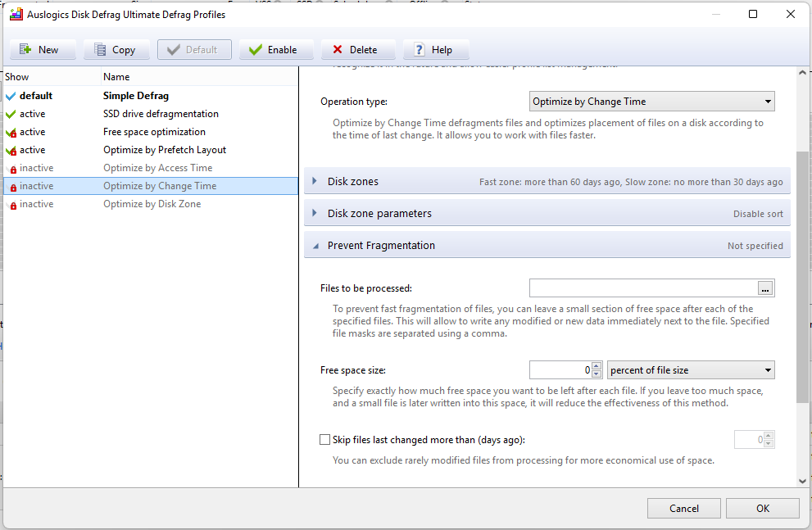
Task: Maximize the Defrag Profiles window
Action: pyautogui.click(x=753, y=14)
